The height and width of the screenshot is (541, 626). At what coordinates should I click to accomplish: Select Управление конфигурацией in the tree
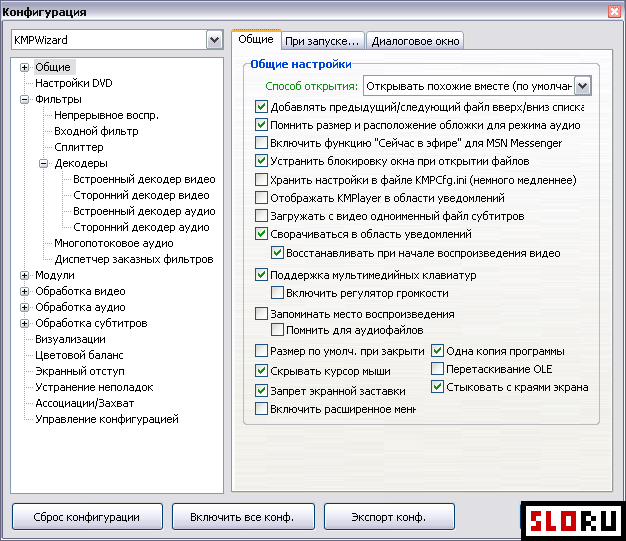click(x=107, y=419)
